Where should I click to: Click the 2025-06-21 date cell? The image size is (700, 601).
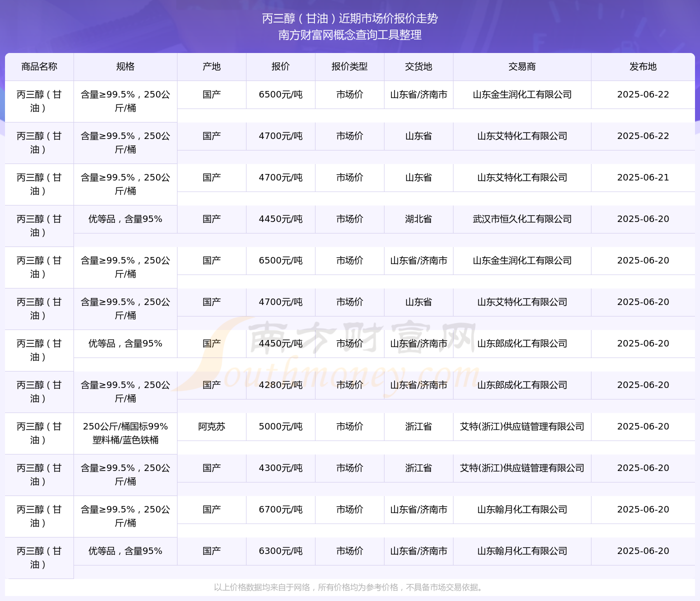643,177
